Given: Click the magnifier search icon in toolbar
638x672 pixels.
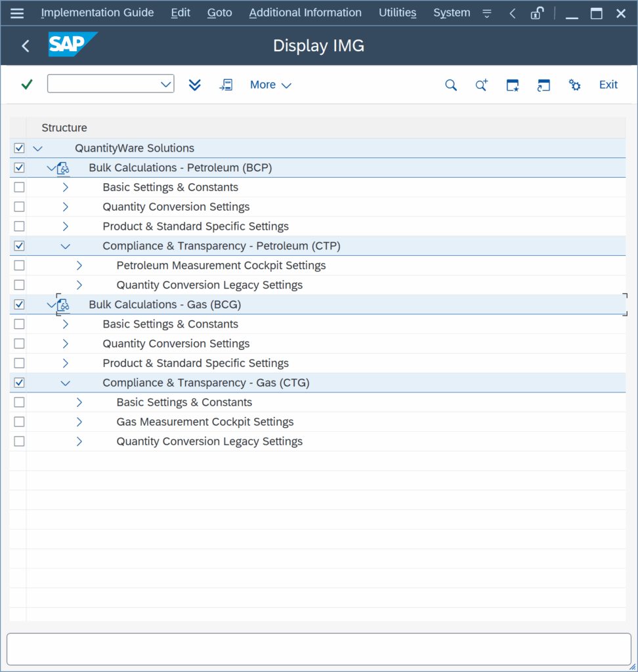Looking at the screenshot, I should pos(451,85).
